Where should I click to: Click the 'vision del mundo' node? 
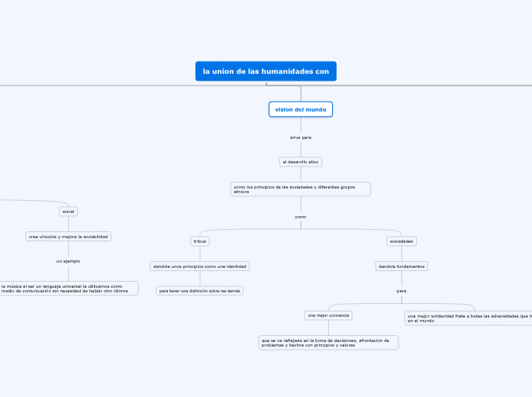(301, 110)
